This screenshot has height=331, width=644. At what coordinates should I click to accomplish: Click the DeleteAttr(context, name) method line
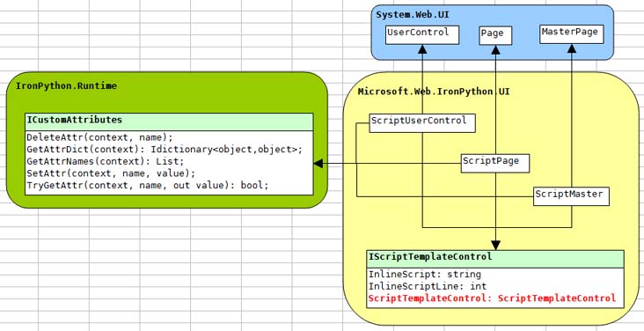click(99, 137)
